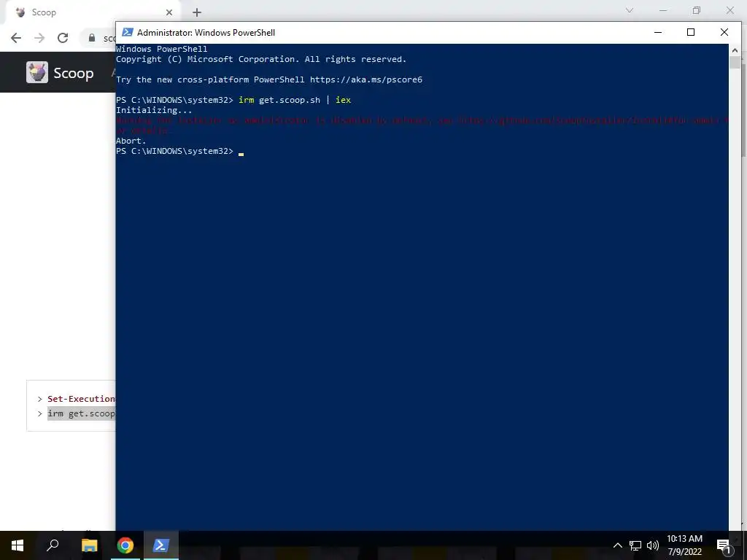Click the aka.ms/pscore6 URL in PowerShell
The image size is (747, 560).
pos(366,79)
